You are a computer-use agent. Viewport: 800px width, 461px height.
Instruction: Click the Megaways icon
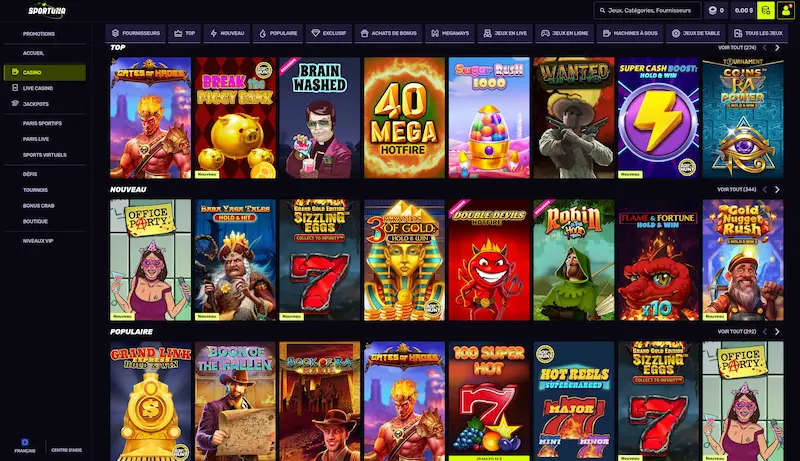(435, 33)
